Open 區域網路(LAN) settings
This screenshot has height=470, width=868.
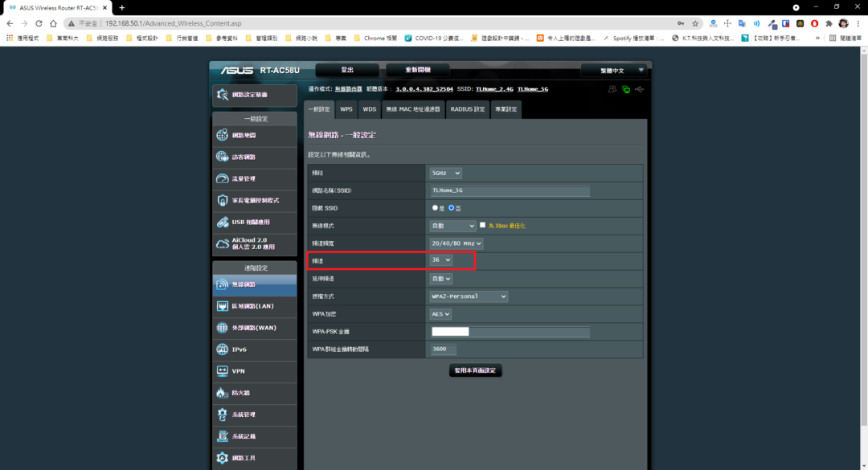coord(255,306)
